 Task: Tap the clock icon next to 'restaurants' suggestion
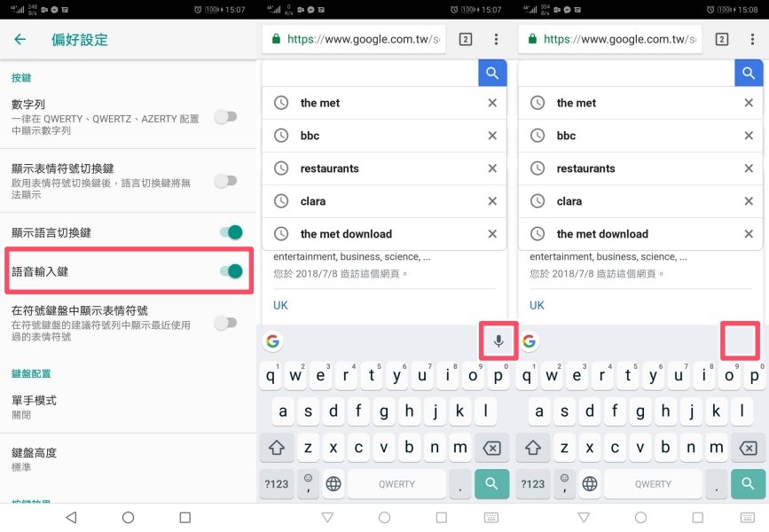[280, 168]
